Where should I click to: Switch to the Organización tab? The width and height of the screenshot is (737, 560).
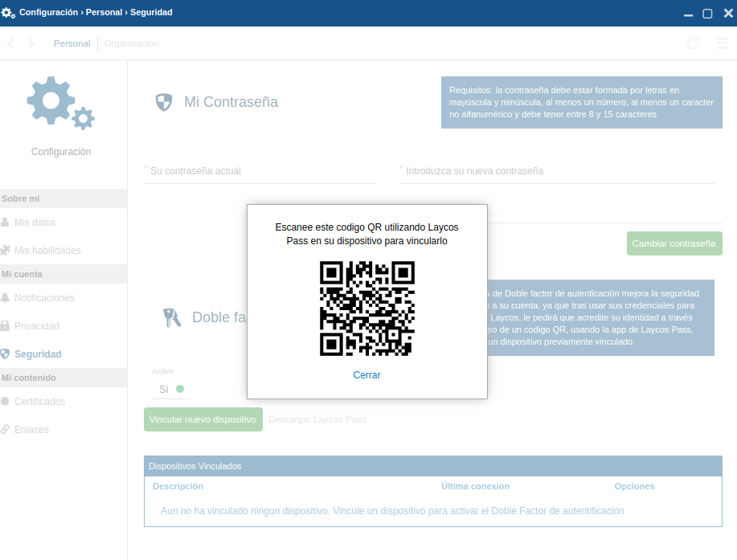tap(131, 43)
